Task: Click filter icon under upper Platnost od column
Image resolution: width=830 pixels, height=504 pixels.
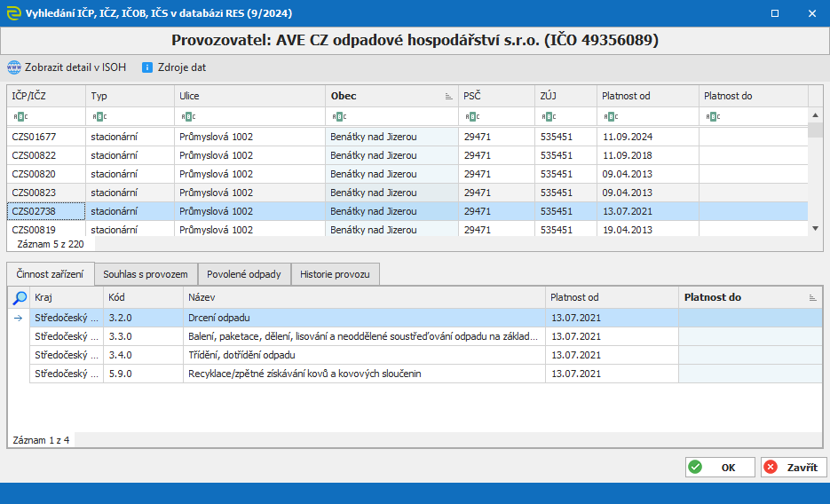Action: tap(611, 116)
